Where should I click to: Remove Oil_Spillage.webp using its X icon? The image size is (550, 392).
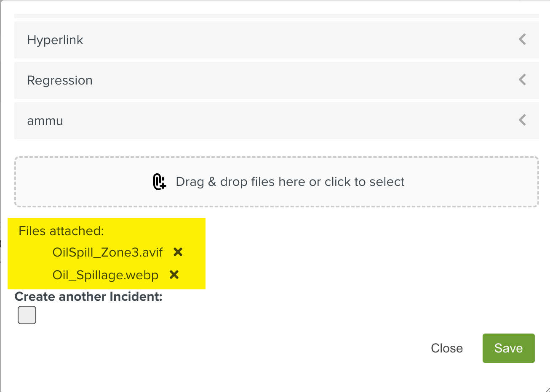click(174, 275)
